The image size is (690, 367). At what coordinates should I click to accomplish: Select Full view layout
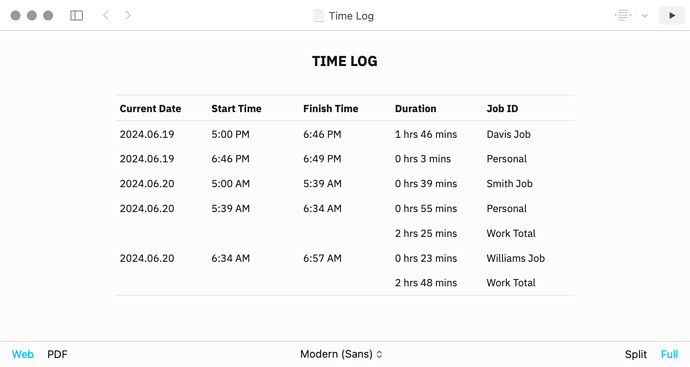tap(669, 354)
